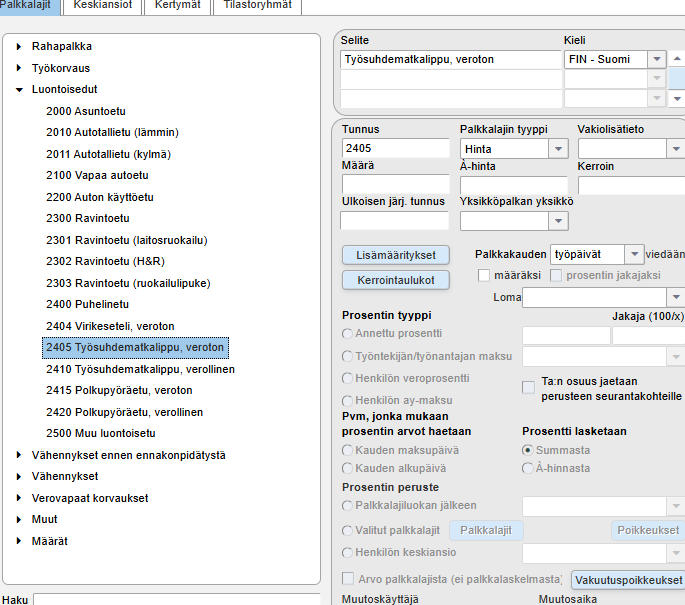Open the Loma dropdown
Viewport: 685px width, 605px height.
click(x=676, y=297)
